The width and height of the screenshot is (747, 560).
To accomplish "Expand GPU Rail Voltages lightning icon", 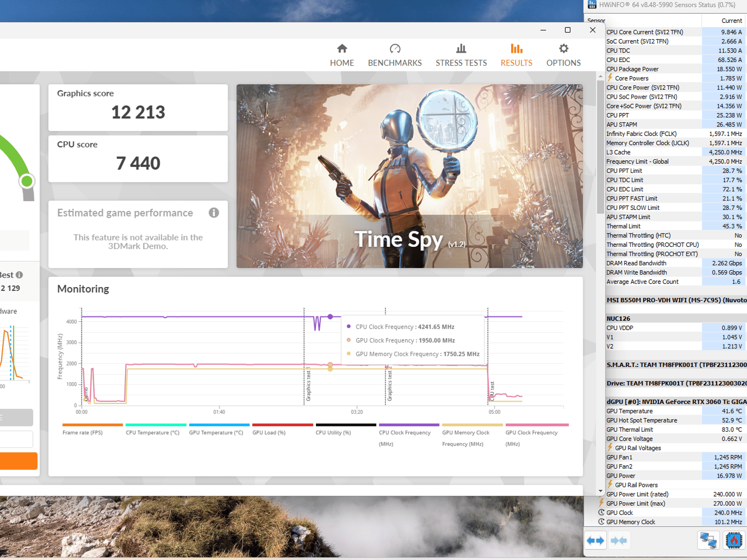I will click(610, 447).
